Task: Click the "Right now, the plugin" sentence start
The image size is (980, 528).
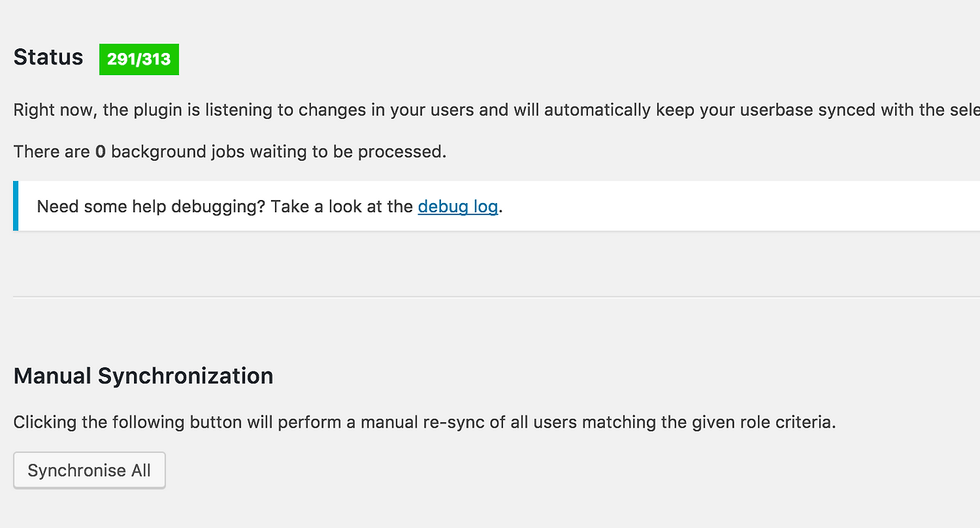Action: pyautogui.click(x=92, y=110)
